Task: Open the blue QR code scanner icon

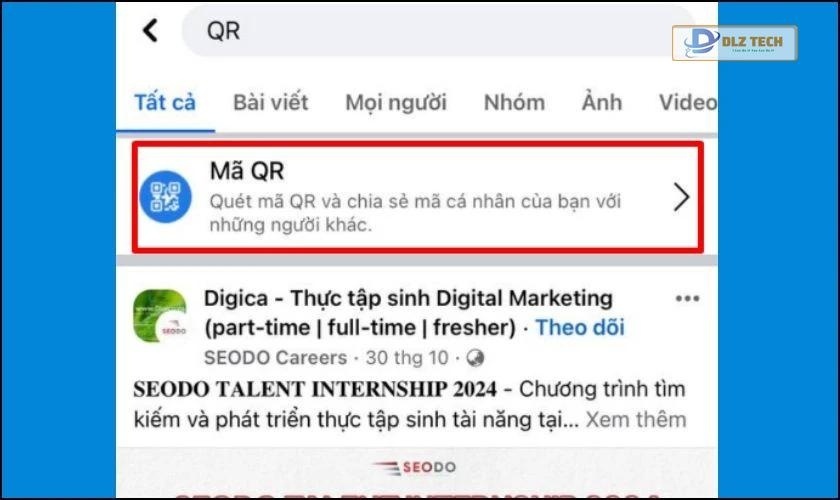Action: pos(166,197)
